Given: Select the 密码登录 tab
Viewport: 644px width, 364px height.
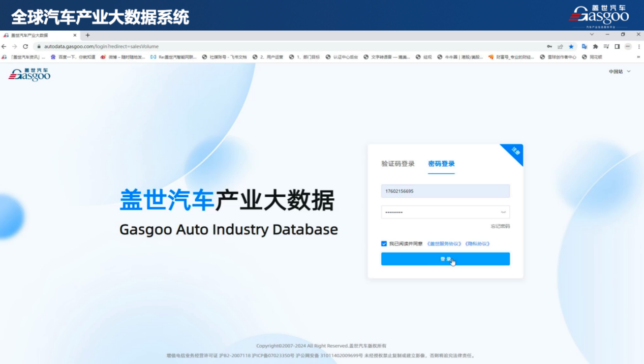Looking at the screenshot, I should 441,164.
